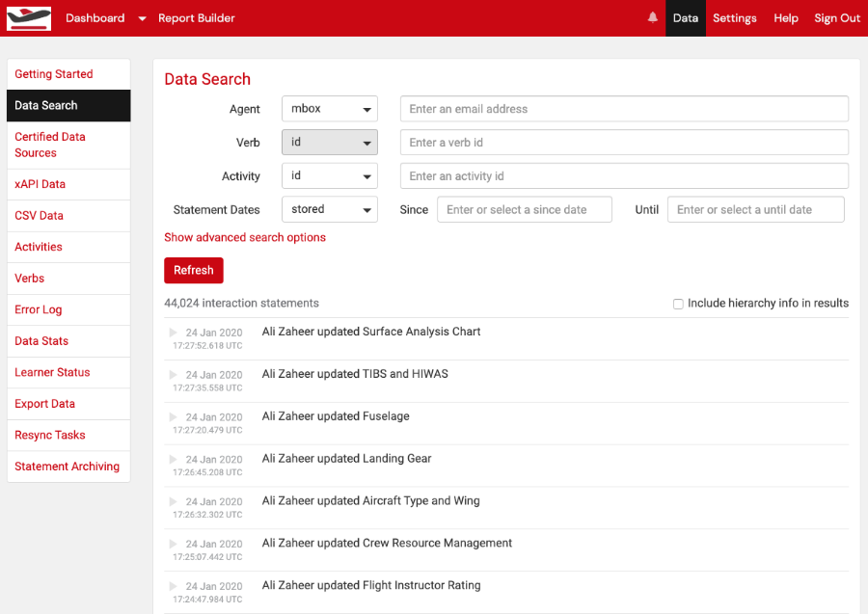Expand Crew Resource Management statement

(x=174, y=544)
